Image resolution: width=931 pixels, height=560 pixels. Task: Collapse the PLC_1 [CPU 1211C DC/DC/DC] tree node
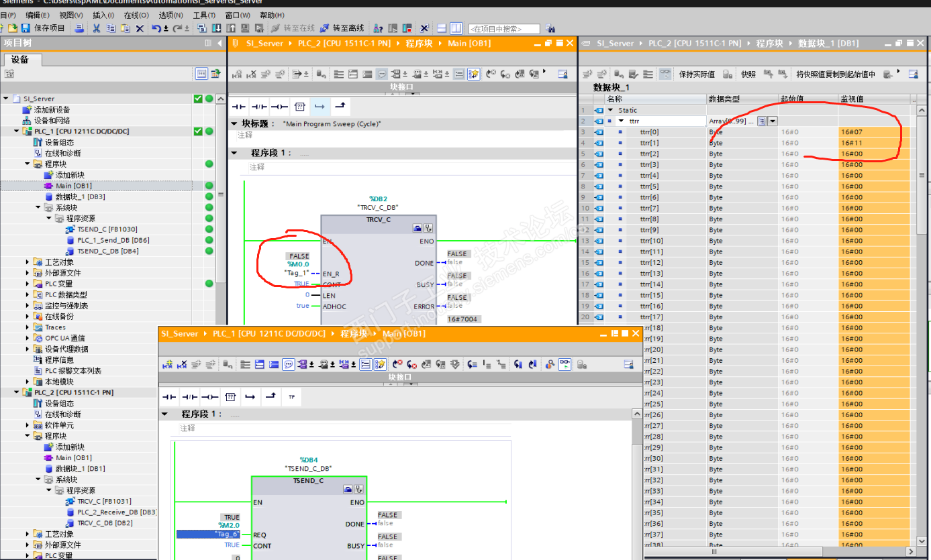tap(17, 131)
